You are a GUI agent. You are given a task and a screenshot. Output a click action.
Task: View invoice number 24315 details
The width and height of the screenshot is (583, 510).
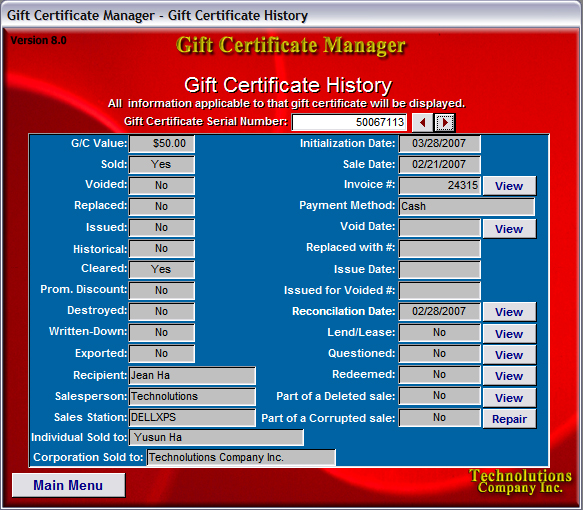[509, 186]
